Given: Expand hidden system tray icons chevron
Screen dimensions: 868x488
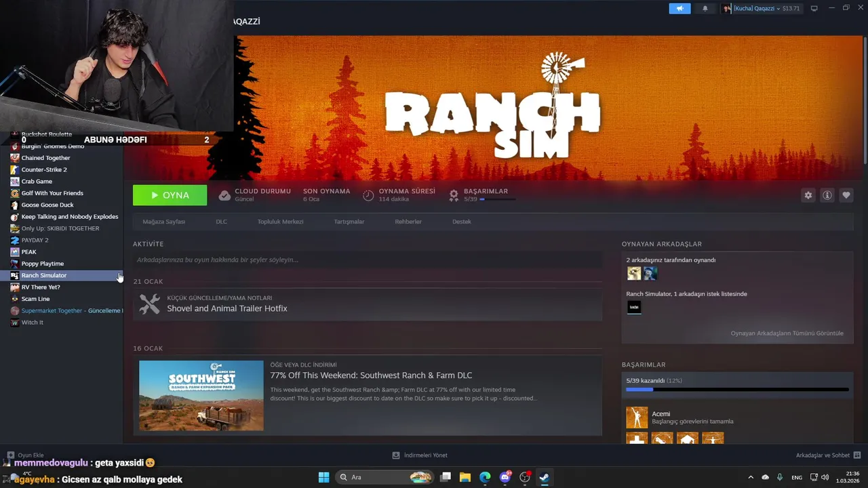Looking at the screenshot, I should [x=751, y=477].
